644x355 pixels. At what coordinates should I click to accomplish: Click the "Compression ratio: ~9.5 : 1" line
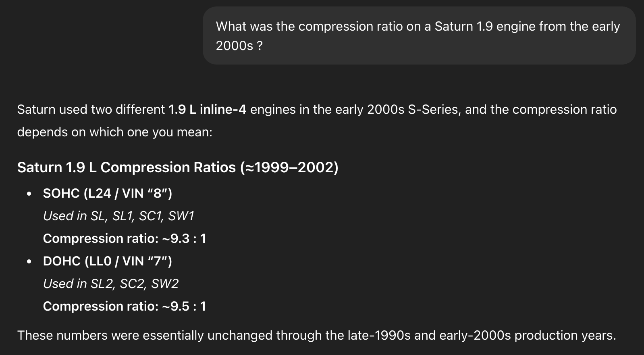point(125,307)
